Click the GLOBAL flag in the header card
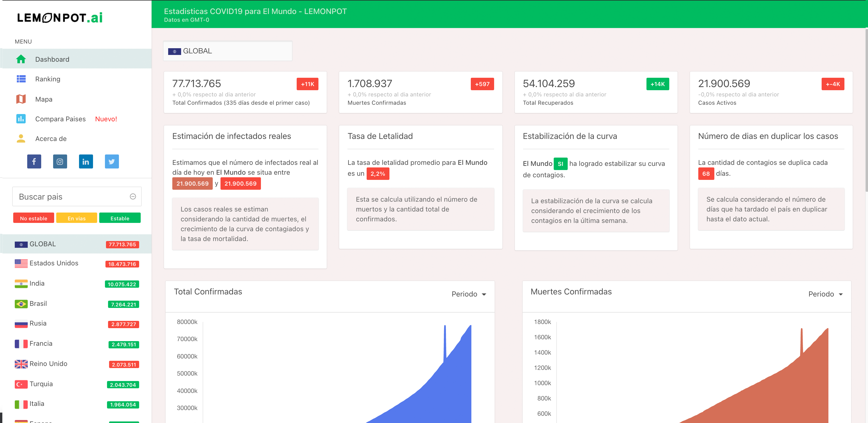Image resolution: width=868 pixels, height=423 pixels. [x=175, y=51]
